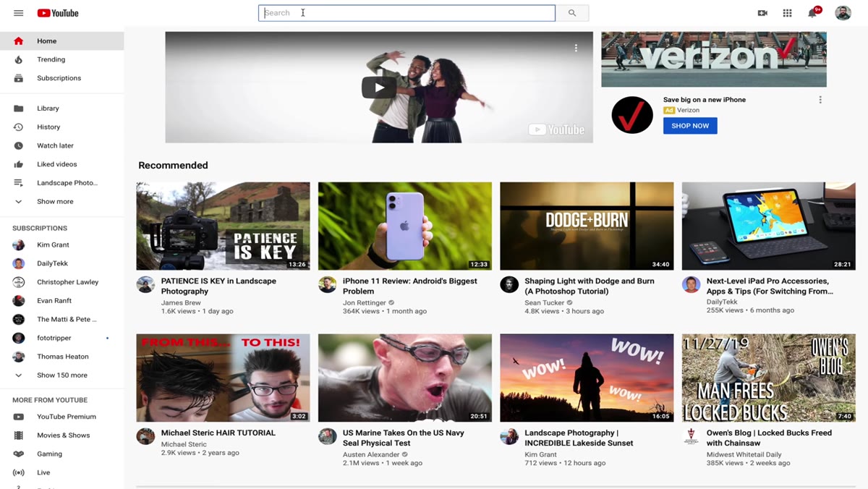Open the hamburger guide menu
The width and height of the screenshot is (868, 489).
point(19,13)
